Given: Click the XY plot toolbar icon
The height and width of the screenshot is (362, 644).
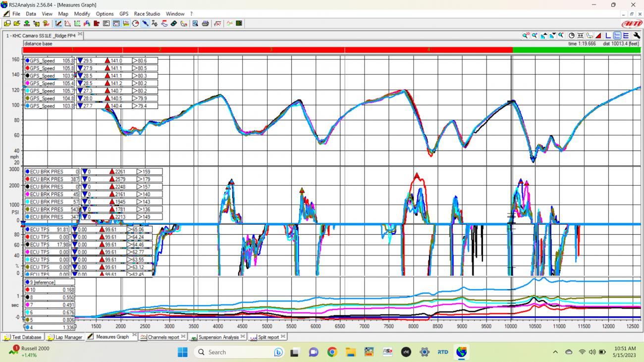Looking at the screenshot, I should pos(77,23).
